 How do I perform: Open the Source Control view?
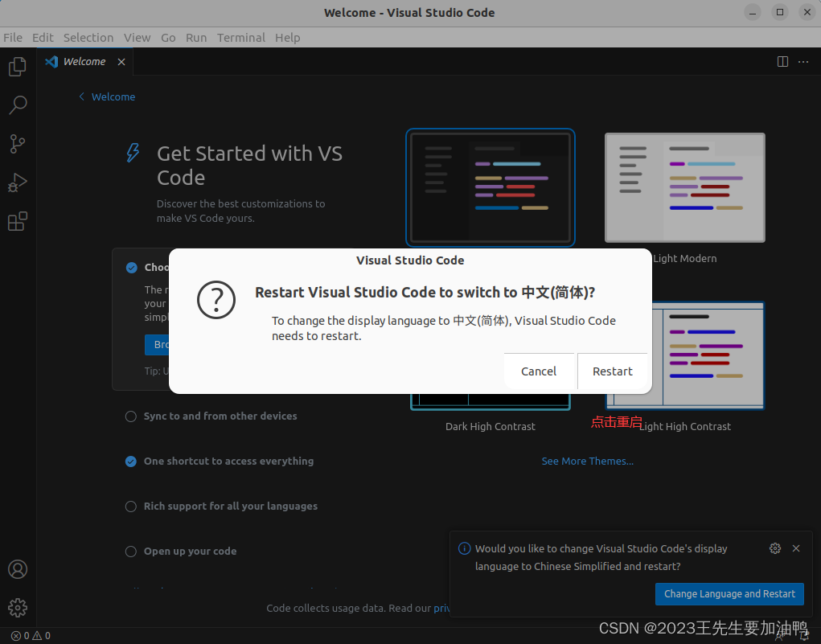pos(18,144)
